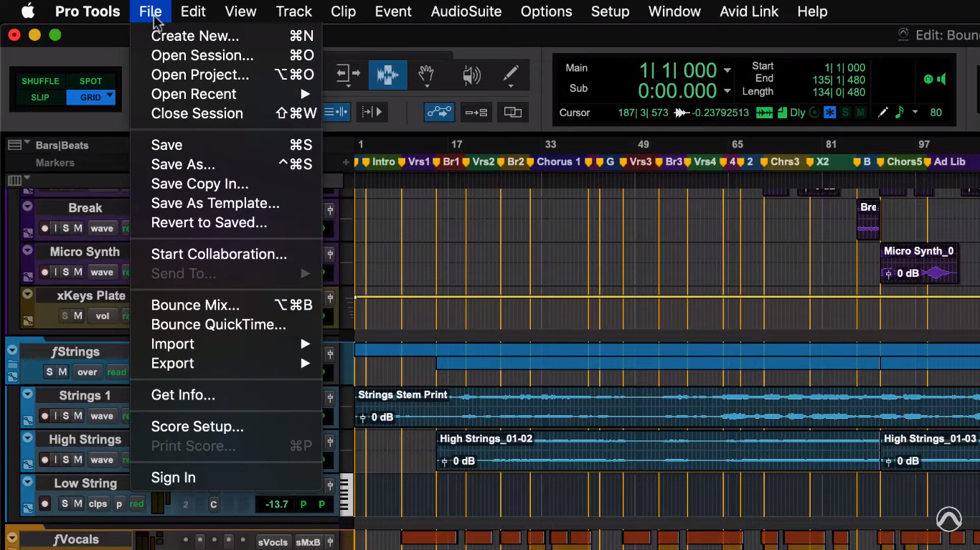Record-arm the Micro Synth track
The image size is (980, 550).
point(45,272)
